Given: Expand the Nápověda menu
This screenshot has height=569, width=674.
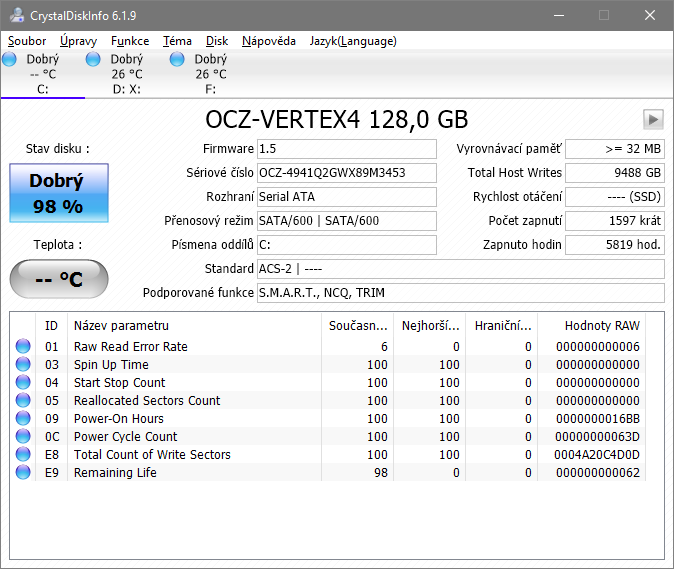Looking at the screenshot, I should click(x=269, y=41).
